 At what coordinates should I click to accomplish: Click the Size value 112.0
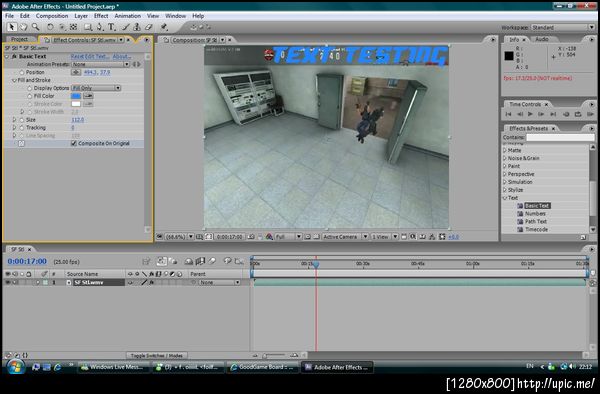tap(77, 120)
